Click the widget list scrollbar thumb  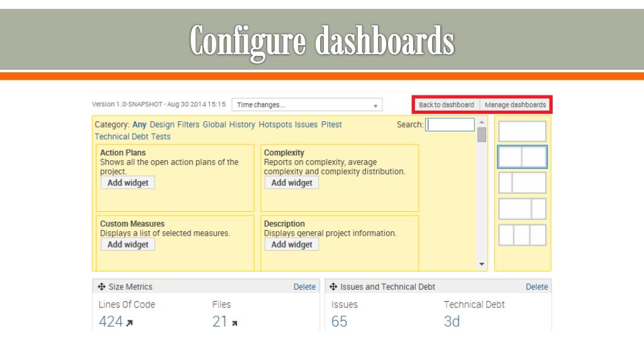(482, 134)
